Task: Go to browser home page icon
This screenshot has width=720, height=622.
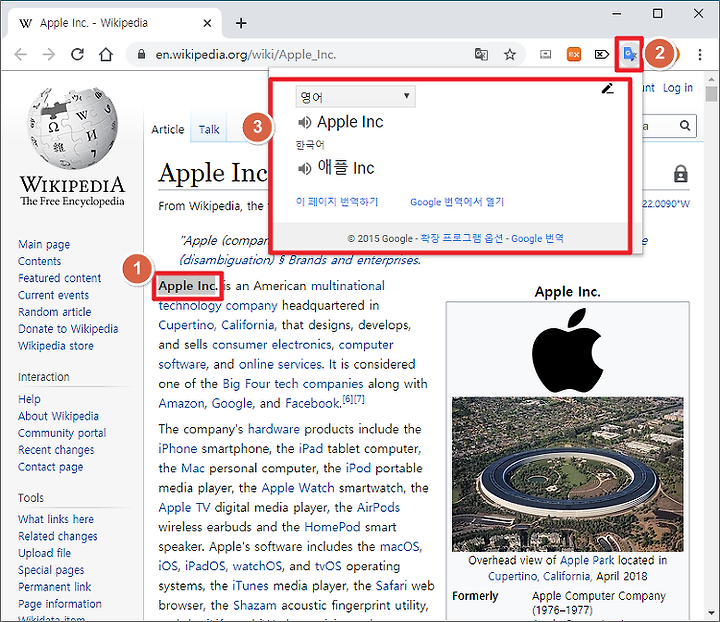Action: [x=106, y=54]
